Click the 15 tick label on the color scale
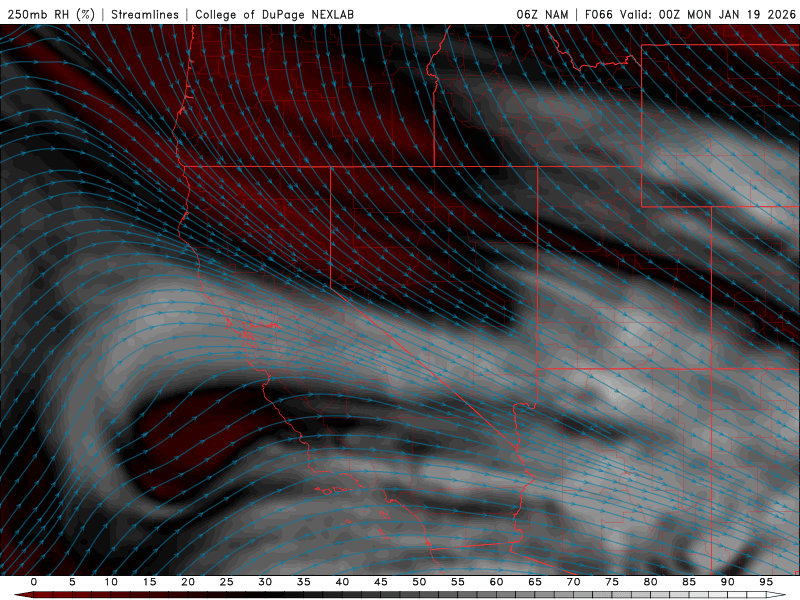The image size is (800, 600). pyautogui.click(x=149, y=582)
